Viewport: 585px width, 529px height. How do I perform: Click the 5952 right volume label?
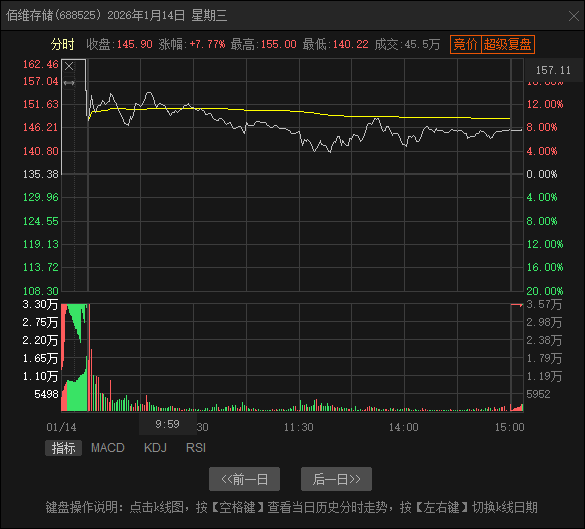pos(538,394)
